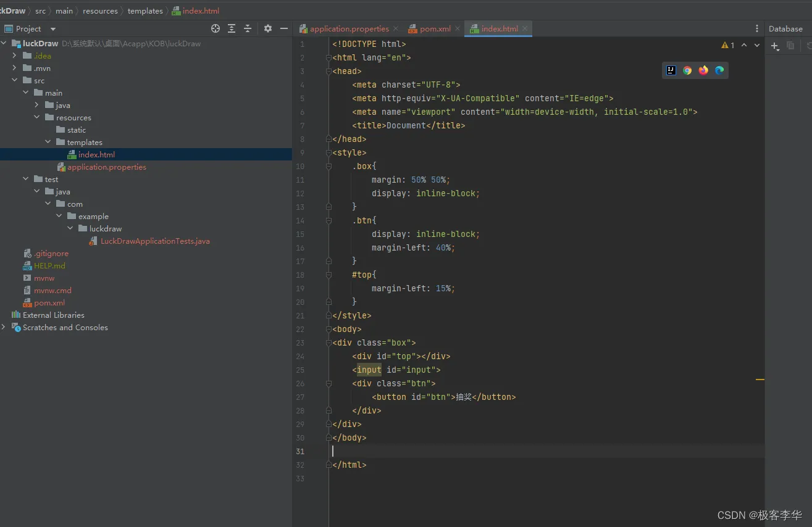Click Collapse All icon in Project toolbar
Viewport: 812px width, 527px height.
coord(248,28)
